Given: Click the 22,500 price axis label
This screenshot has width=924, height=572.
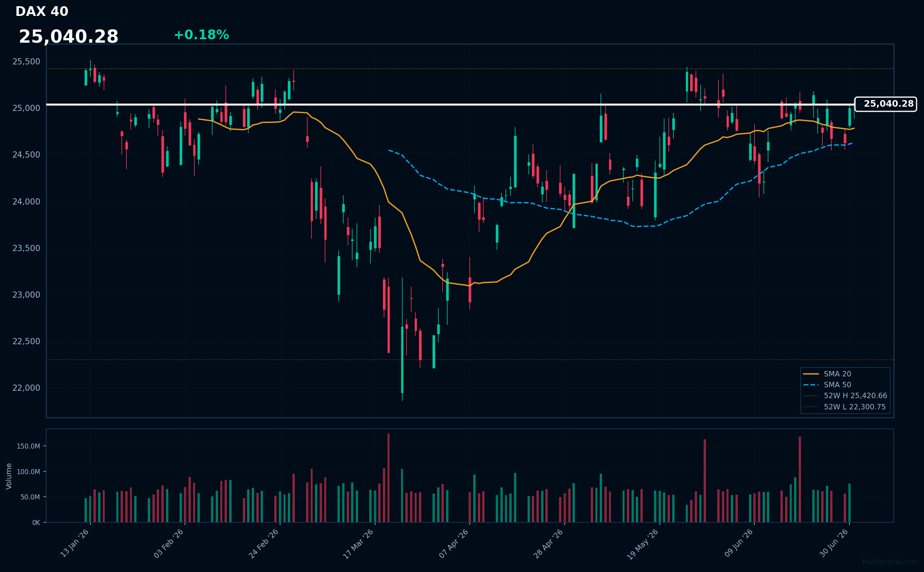Looking at the screenshot, I should 26,341.
